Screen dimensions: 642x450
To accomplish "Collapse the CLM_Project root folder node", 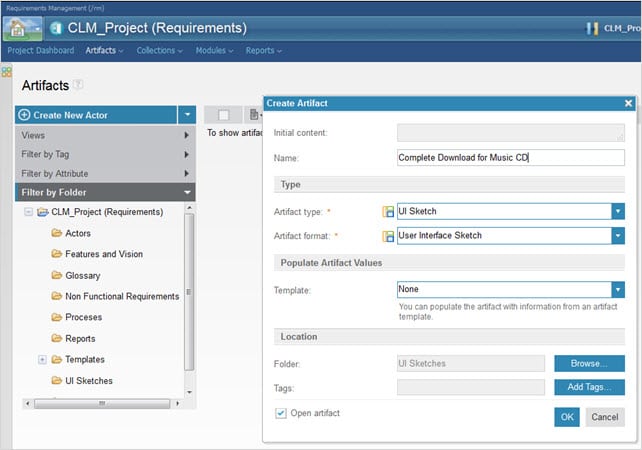I will coord(27,212).
